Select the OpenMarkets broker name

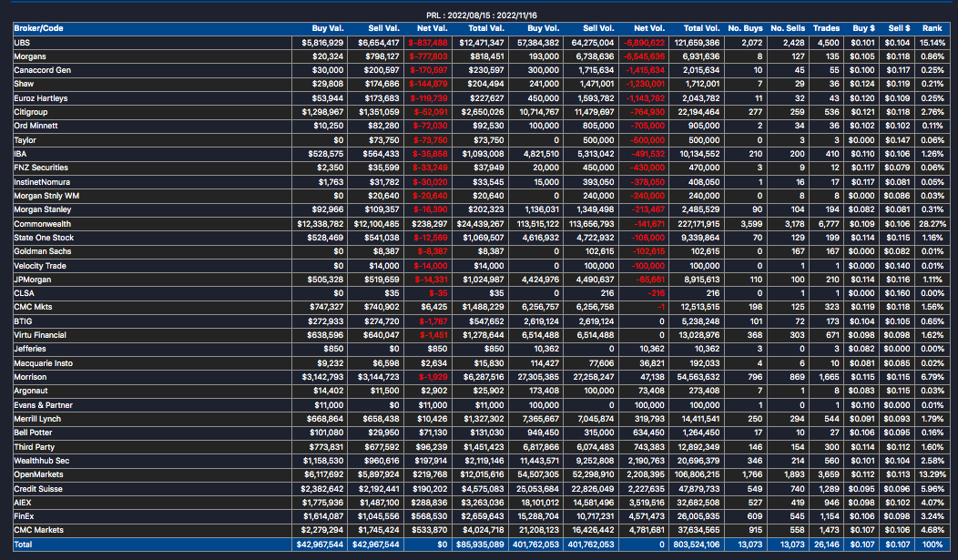point(38,473)
